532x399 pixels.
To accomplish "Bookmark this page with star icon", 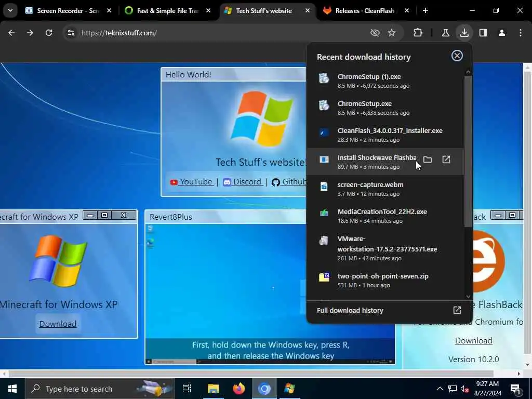I will (x=392, y=33).
